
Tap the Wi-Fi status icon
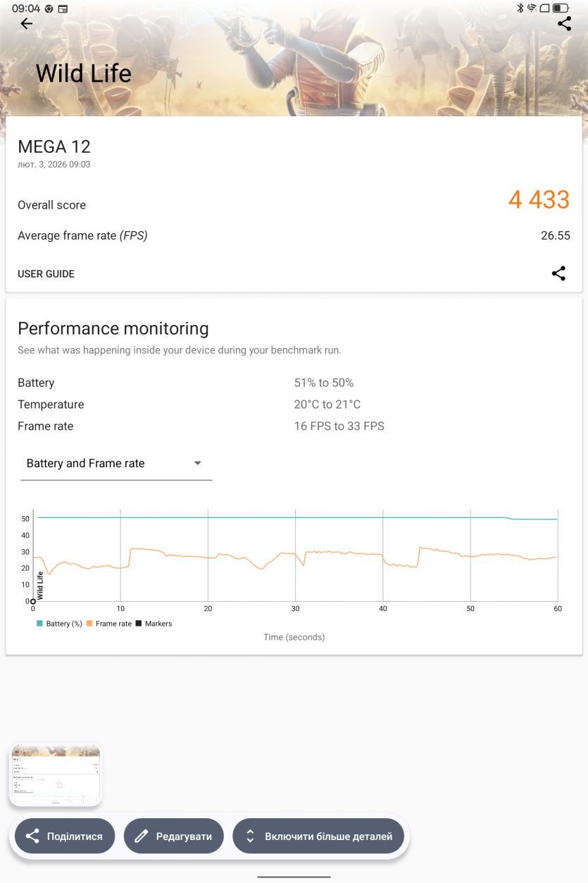[532, 8]
